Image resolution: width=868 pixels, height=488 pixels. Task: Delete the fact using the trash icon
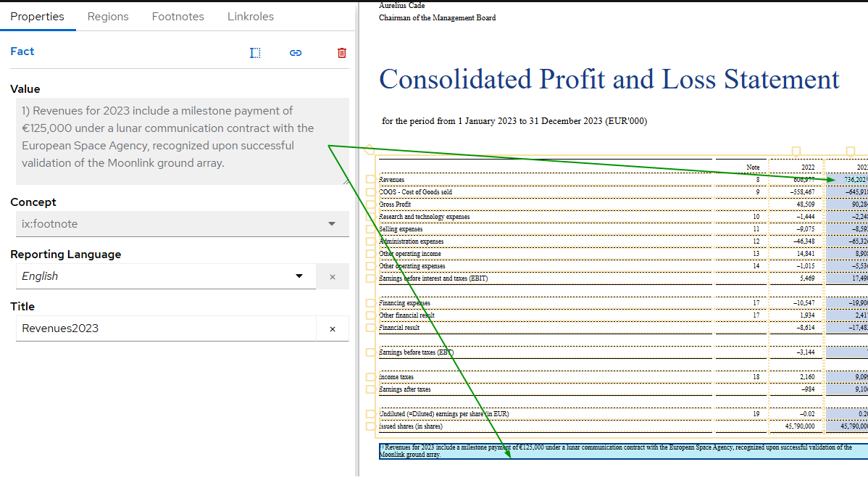pos(341,52)
